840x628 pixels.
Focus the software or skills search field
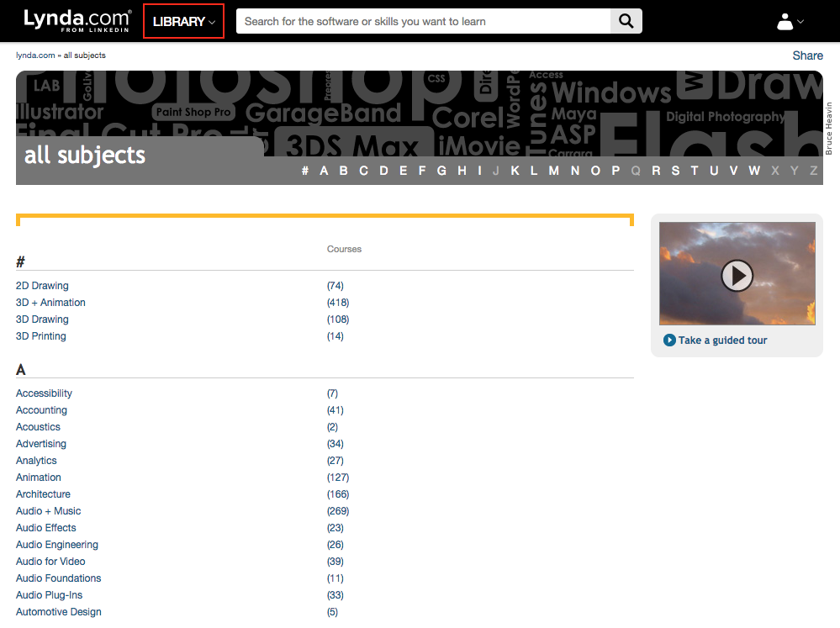pos(423,21)
